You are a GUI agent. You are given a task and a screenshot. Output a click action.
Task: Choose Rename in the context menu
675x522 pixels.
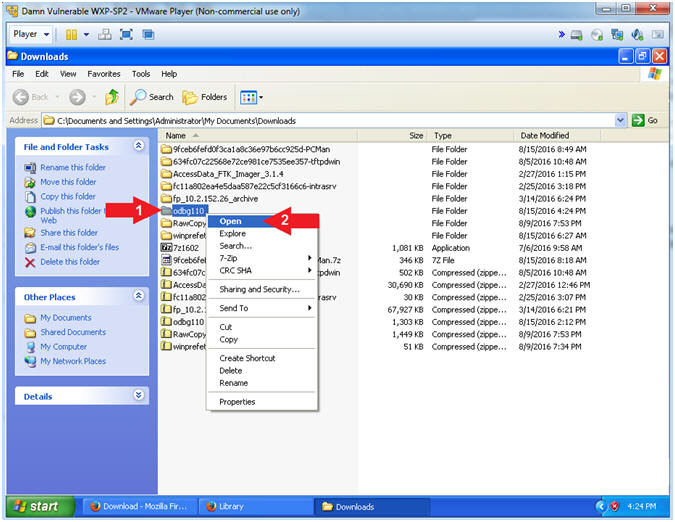(262, 383)
